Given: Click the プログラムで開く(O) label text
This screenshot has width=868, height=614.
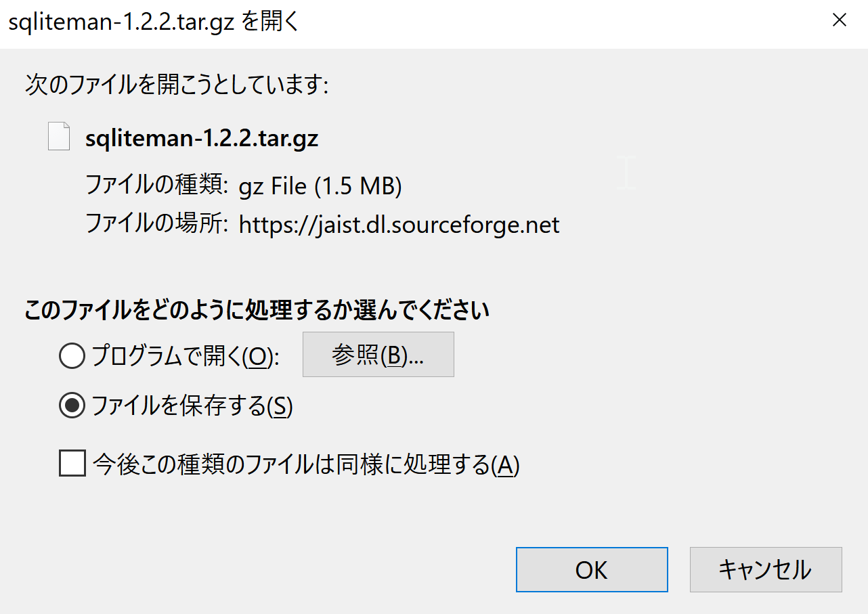Looking at the screenshot, I should click(x=186, y=356).
